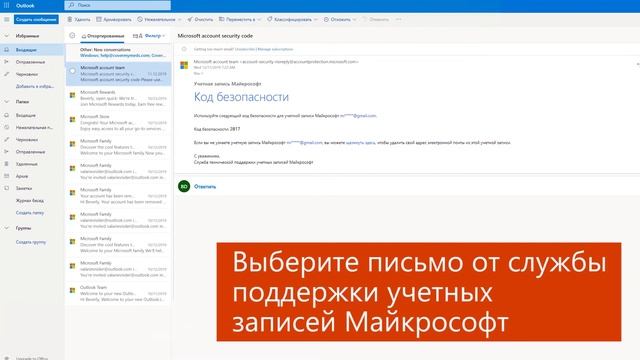Click Отправленные icon under Избранное
640x360 pixels.
pos(7,62)
